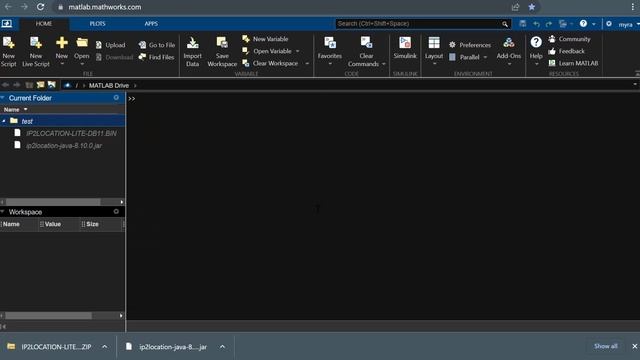Click the Open Variable icon
Viewport: 640px width, 360px height.
click(246, 51)
